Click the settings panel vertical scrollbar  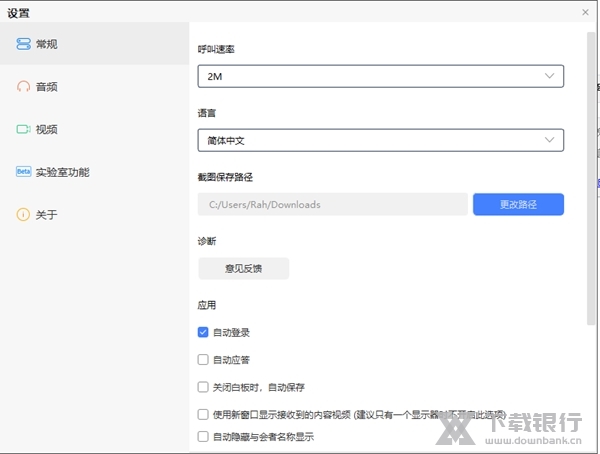pos(591,179)
